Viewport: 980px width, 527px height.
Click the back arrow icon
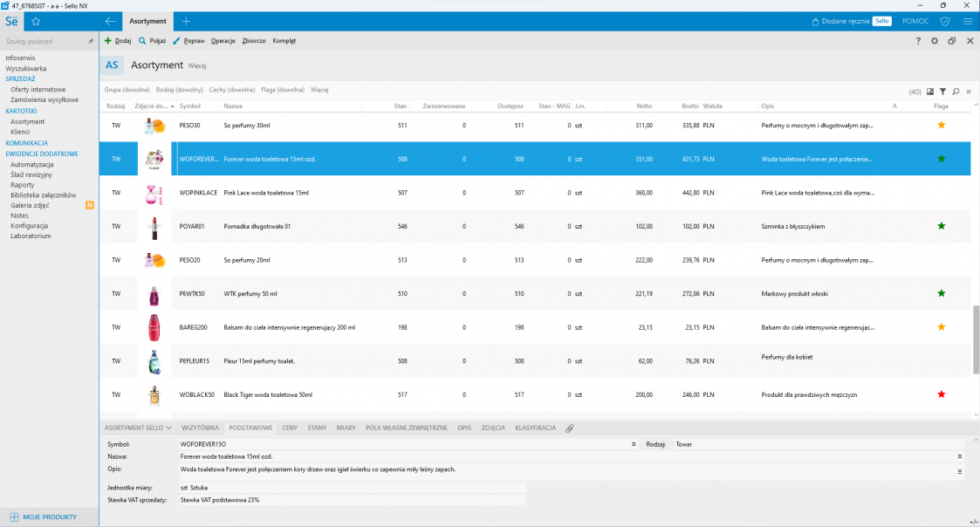coord(110,21)
